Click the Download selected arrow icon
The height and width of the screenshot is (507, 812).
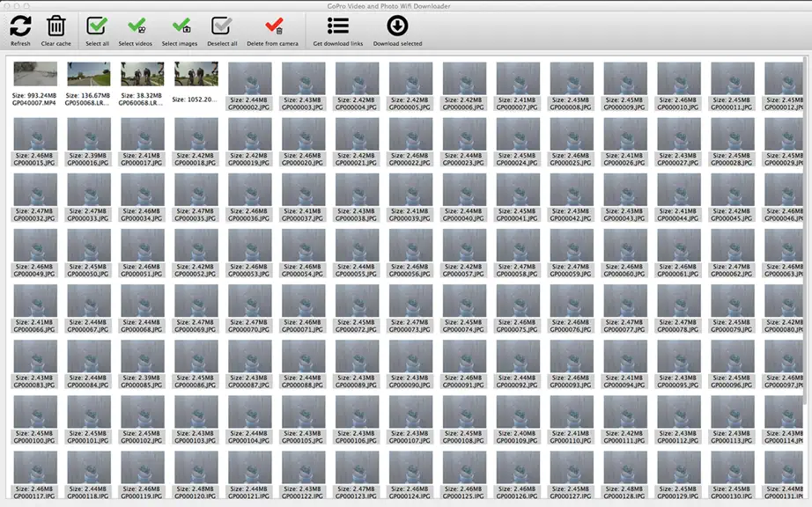tap(397, 26)
